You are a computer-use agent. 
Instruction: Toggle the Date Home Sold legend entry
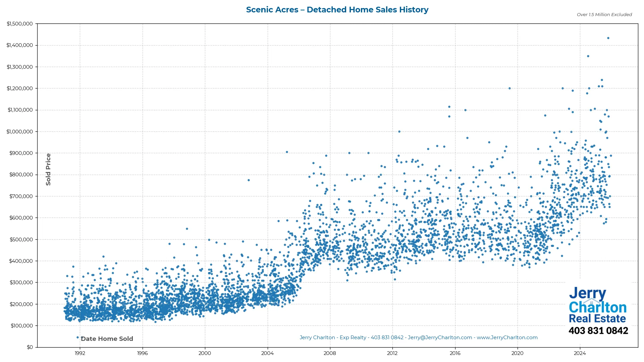(x=107, y=339)
